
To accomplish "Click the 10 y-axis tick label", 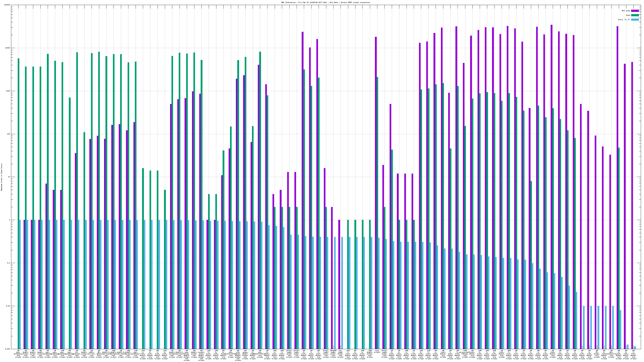I will [x=9, y=177].
